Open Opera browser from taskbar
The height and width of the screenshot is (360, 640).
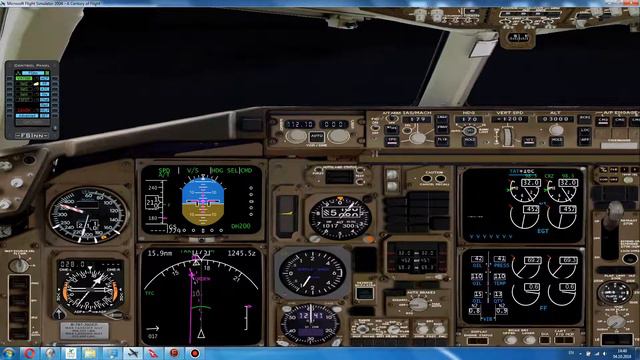(x=29, y=353)
